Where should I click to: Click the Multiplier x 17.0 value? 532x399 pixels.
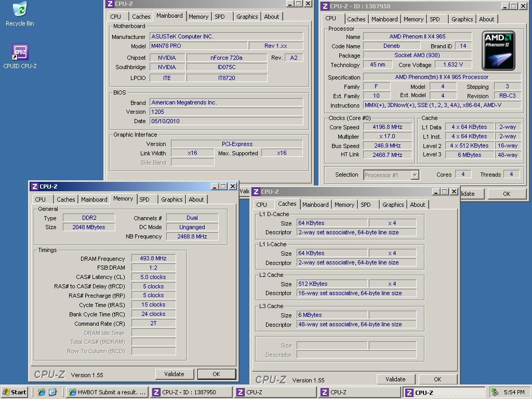click(x=388, y=137)
